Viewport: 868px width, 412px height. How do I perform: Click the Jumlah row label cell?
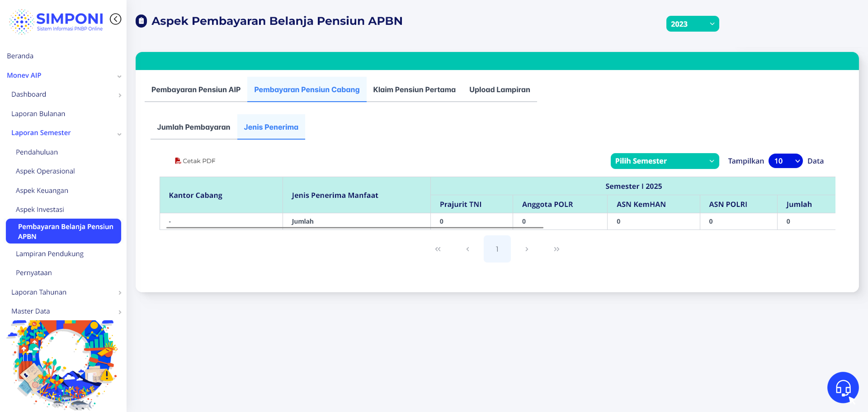click(357, 221)
